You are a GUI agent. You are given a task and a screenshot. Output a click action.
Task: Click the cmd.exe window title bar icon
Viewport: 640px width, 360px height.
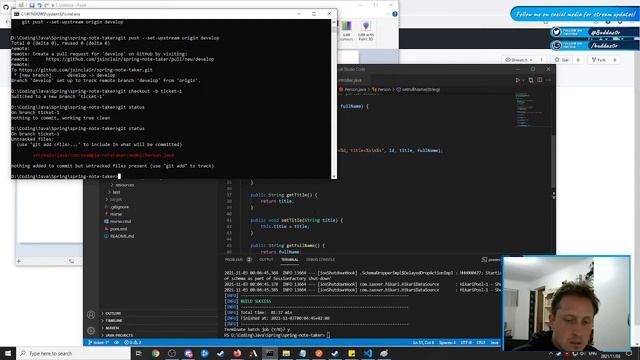(x=17, y=14)
